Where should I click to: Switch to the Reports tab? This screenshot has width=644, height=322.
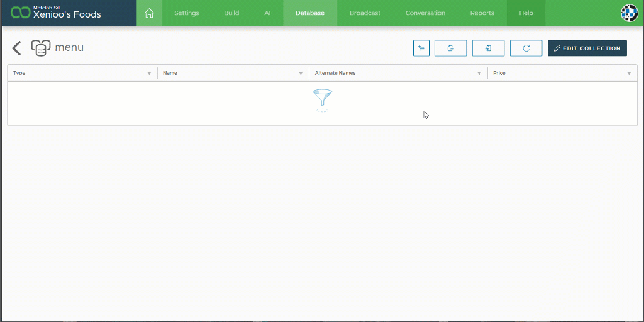pos(482,13)
